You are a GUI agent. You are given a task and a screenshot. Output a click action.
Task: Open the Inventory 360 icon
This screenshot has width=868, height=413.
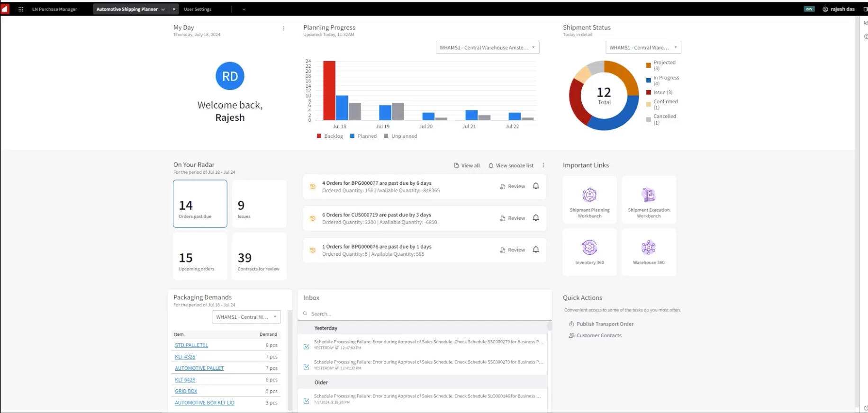tap(589, 247)
